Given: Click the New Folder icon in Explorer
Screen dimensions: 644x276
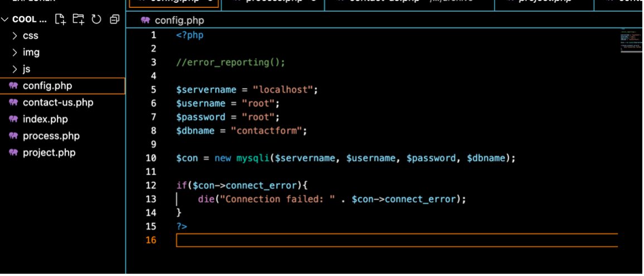Looking at the screenshot, I should [x=79, y=20].
